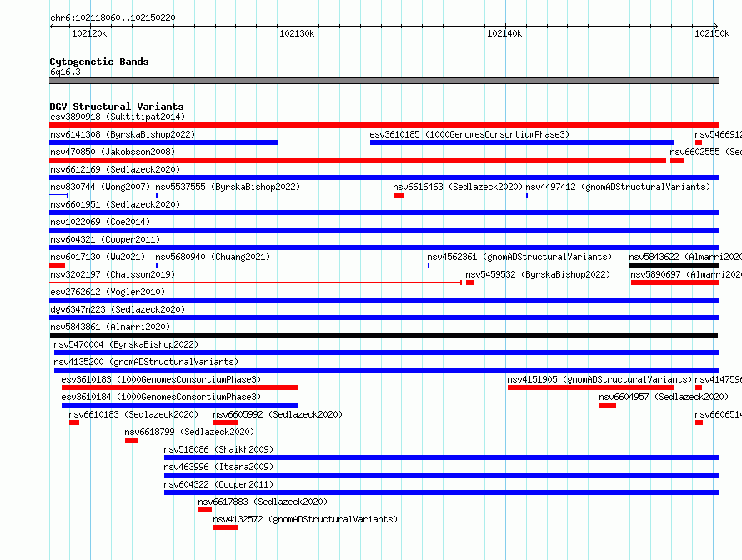Select nsv5843861 (Almarri2020) label
The width and height of the screenshot is (742, 560).
click(110, 327)
